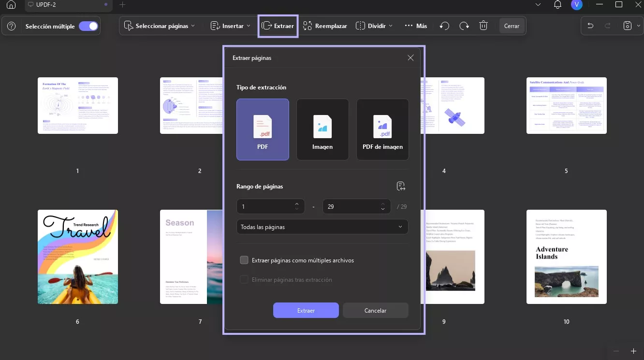
Task: Go to the Home icon
Action: click(x=11, y=5)
